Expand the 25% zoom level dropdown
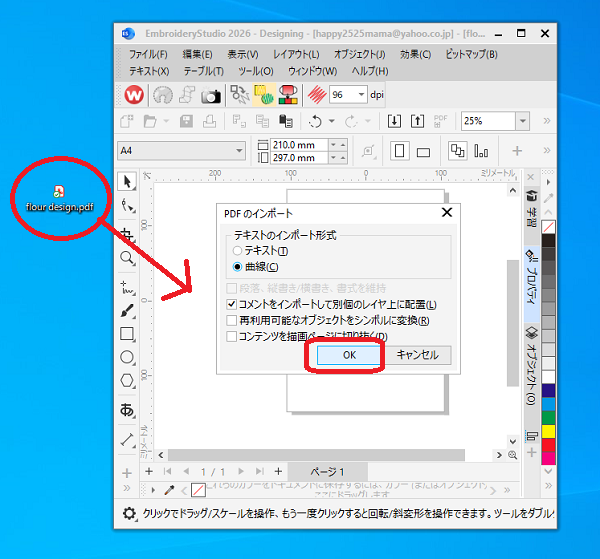This screenshot has height=559, width=600. (523, 121)
